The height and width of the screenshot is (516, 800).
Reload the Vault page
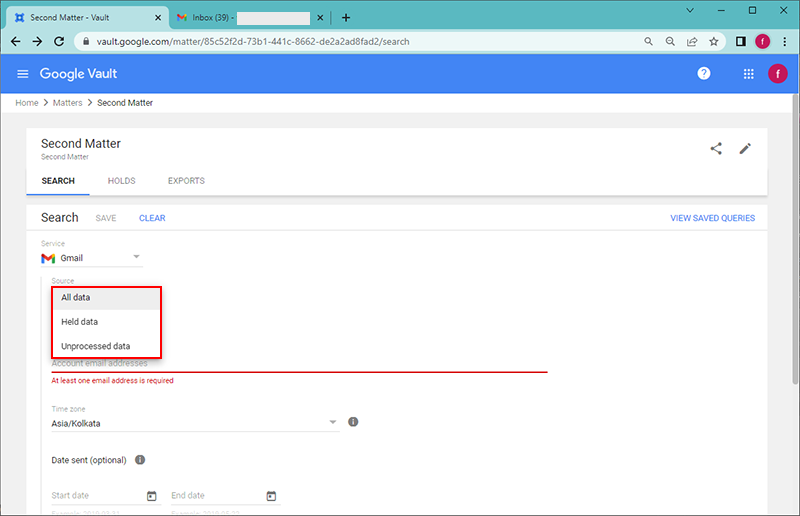(59, 41)
